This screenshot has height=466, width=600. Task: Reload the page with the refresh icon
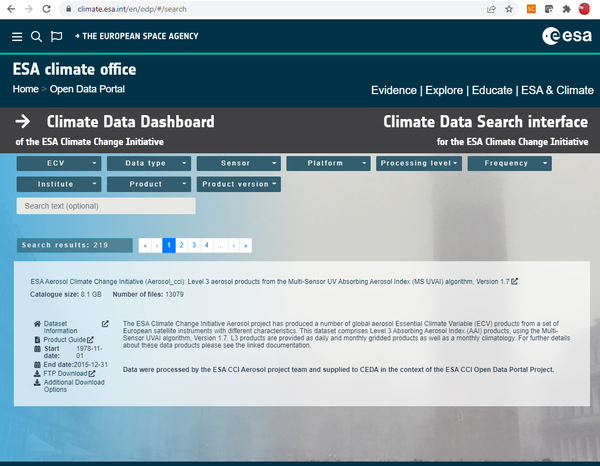pyautogui.click(x=46, y=9)
